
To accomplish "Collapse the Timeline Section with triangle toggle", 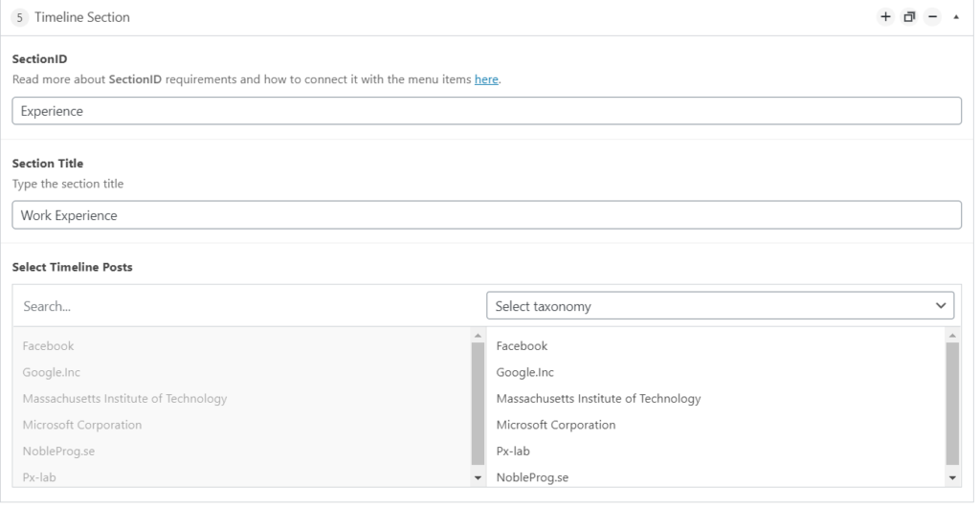I will coord(956,17).
